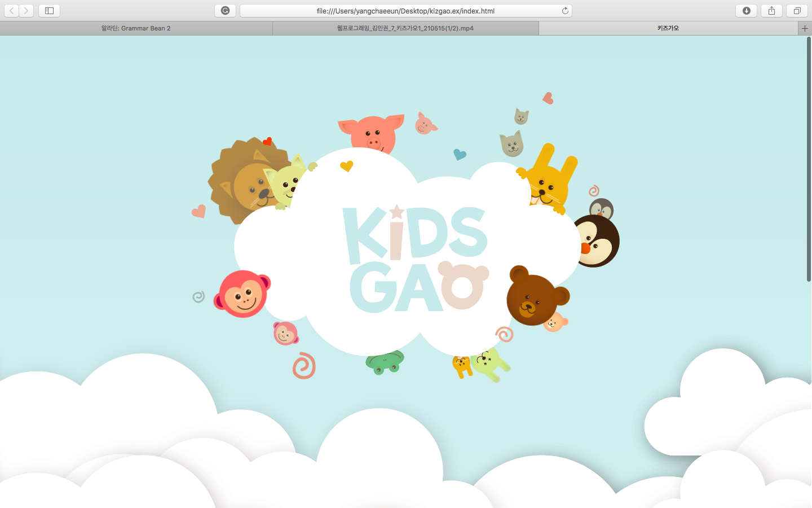Click the small orange upside-down animal

click(462, 366)
